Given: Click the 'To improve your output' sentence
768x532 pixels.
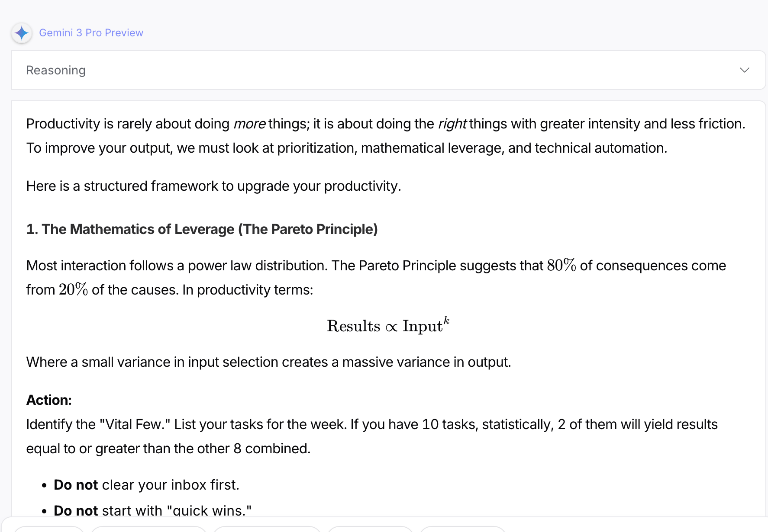Looking at the screenshot, I should [346, 148].
